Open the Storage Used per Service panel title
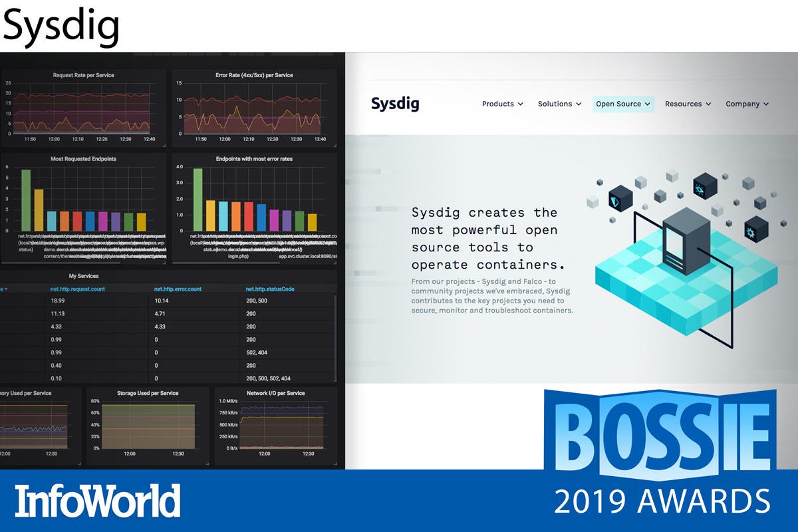This screenshot has width=798, height=532. click(148, 393)
